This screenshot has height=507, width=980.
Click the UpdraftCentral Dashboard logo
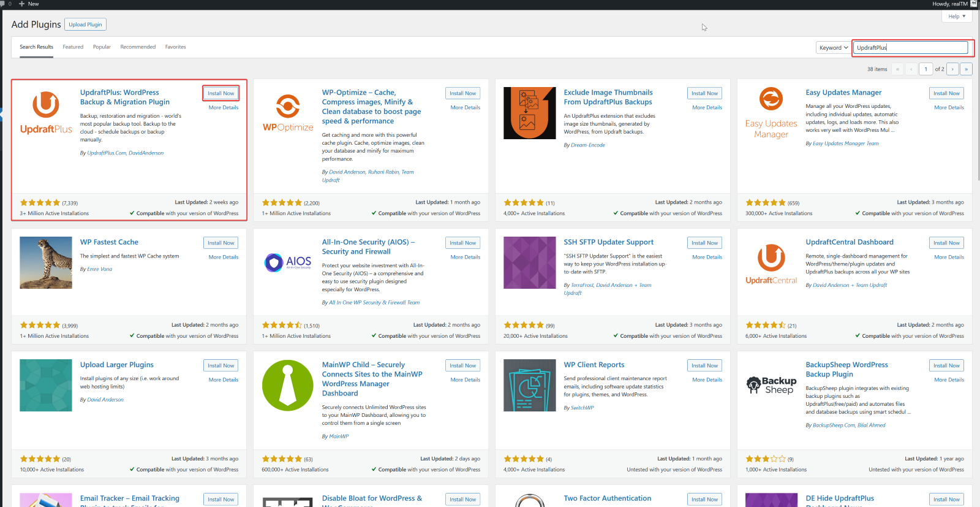(x=771, y=262)
